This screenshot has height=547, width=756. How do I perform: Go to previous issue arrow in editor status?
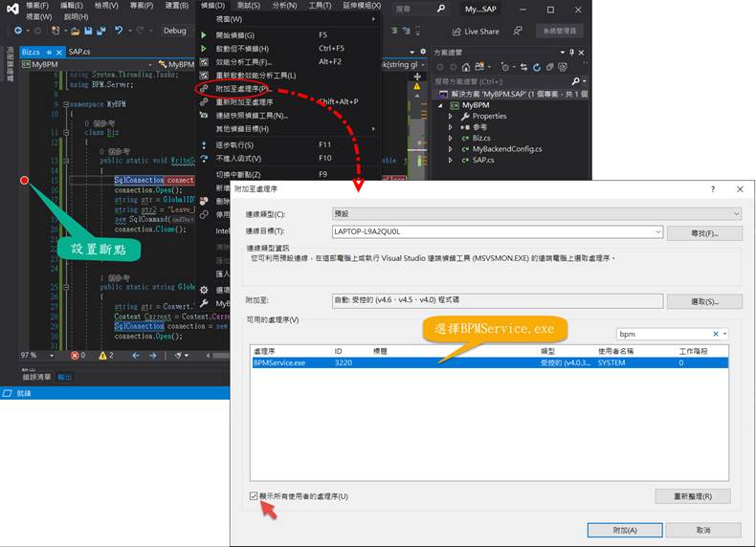pyautogui.click(x=136, y=356)
